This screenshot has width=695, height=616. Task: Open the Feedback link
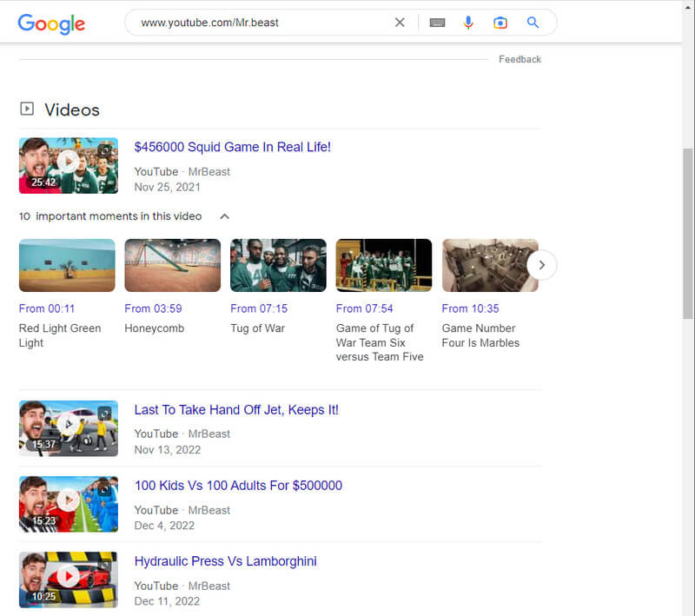[x=520, y=59]
